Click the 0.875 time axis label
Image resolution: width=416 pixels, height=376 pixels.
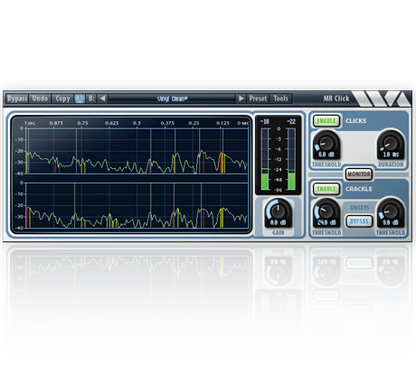tap(56, 123)
